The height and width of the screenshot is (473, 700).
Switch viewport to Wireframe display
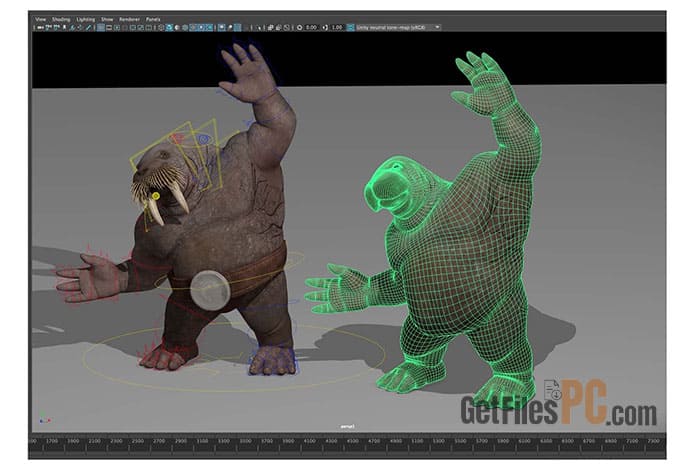point(161,28)
